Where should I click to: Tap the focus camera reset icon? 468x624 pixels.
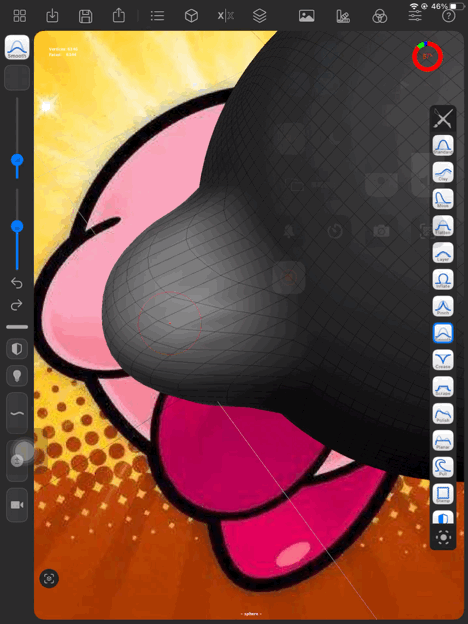point(49,578)
